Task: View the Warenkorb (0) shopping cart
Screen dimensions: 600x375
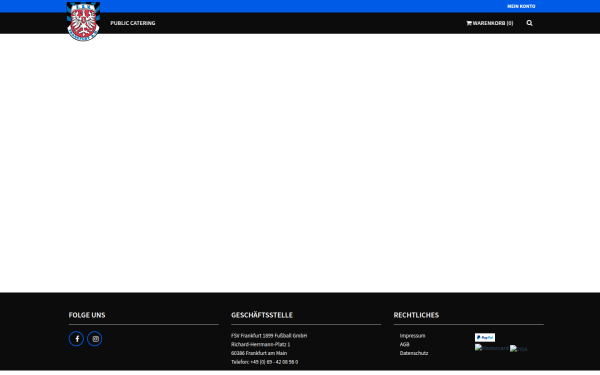Action: pyautogui.click(x=490, y=23)
